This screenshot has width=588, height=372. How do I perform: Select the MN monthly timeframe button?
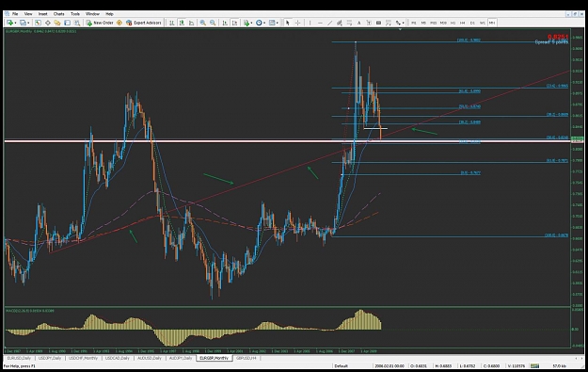click(x=492, y=23)
